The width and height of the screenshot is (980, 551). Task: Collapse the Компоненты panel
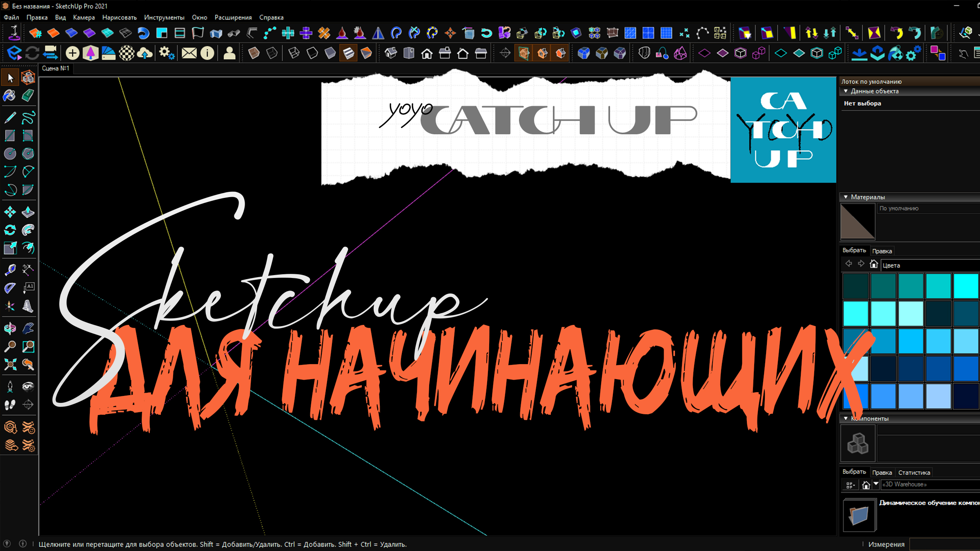click(x=846, y=419)
